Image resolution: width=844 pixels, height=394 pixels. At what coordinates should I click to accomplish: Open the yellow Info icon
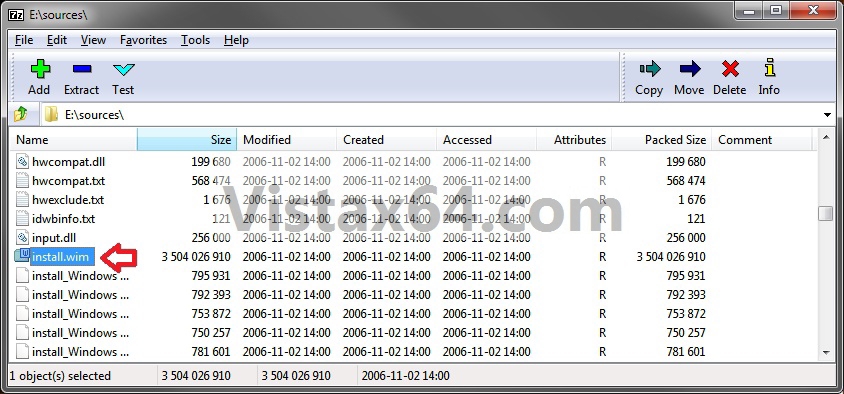point(770,68)
